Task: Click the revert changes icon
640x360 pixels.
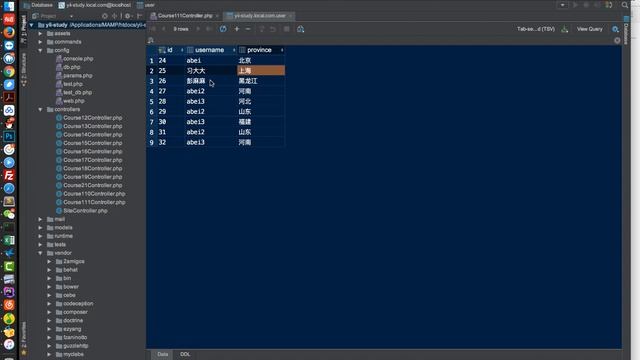Action: pos(273,29)
